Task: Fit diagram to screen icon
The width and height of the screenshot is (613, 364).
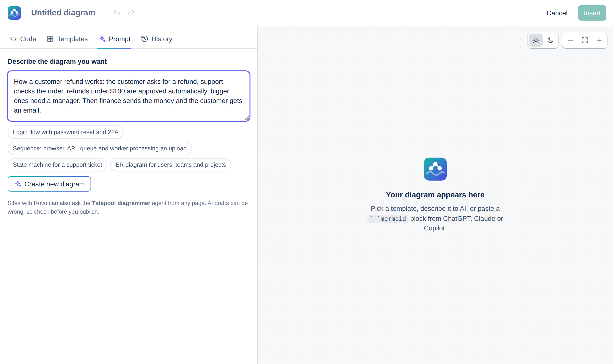Action: [585, 40]
